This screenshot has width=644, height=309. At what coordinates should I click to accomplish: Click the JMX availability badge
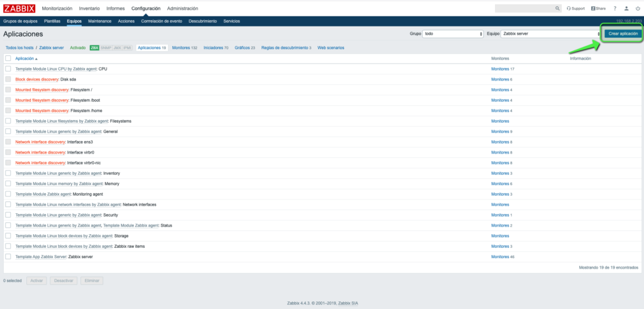118,48
